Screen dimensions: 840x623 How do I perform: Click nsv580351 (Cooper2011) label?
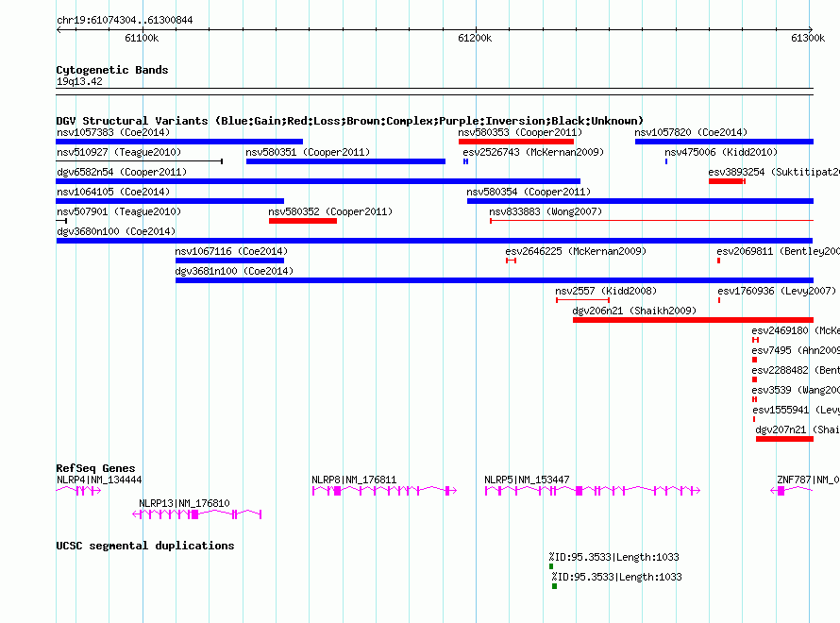pos(308,152)
